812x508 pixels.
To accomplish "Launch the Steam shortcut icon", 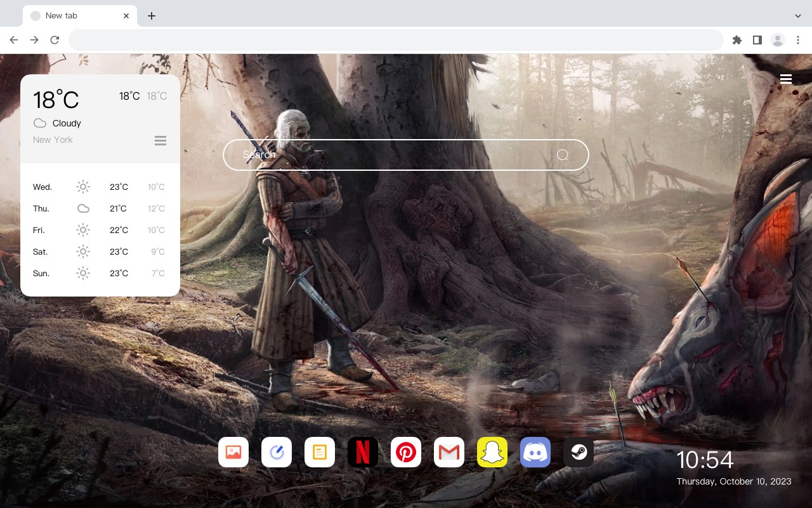I will tap(579, 452).
